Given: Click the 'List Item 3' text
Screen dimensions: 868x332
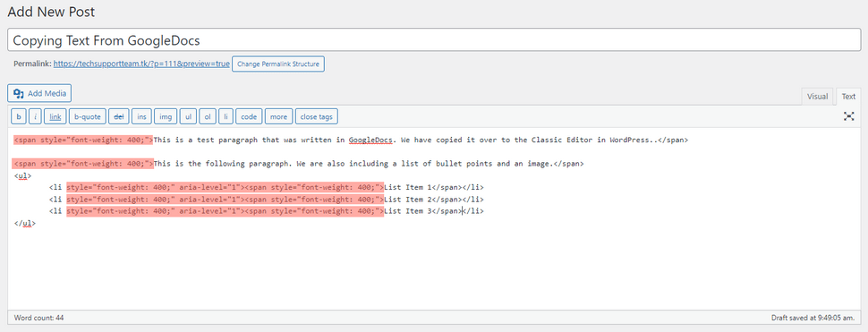Looking at the screenshot, I should click(x=407, y=211).
